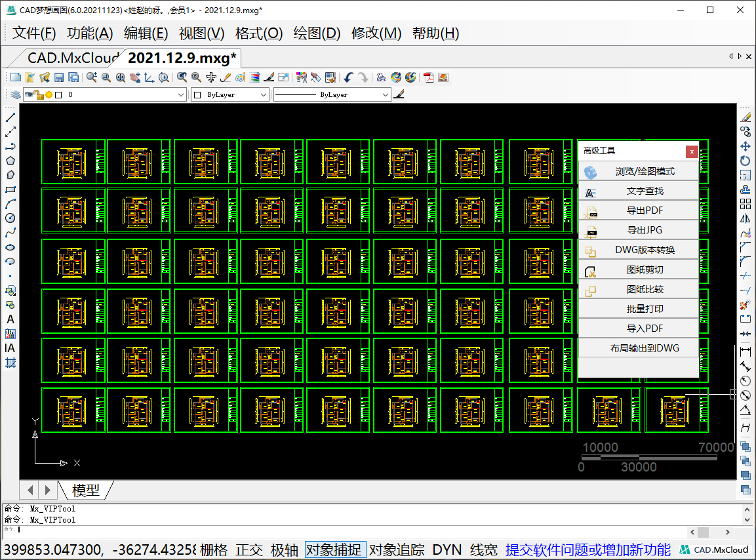The height and width of the screenshot is (560, 756).
Task: Click the New drawing icon
Action: tap(16, 77)
